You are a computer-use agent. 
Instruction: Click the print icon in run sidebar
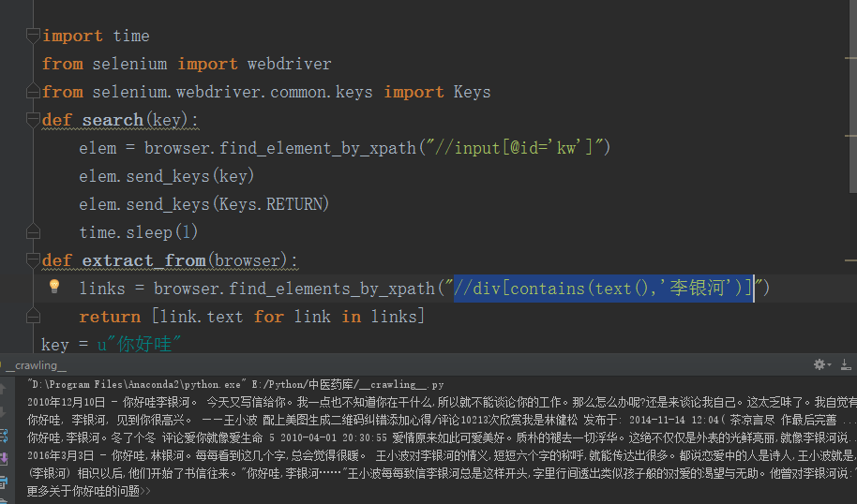click(6, 484)
